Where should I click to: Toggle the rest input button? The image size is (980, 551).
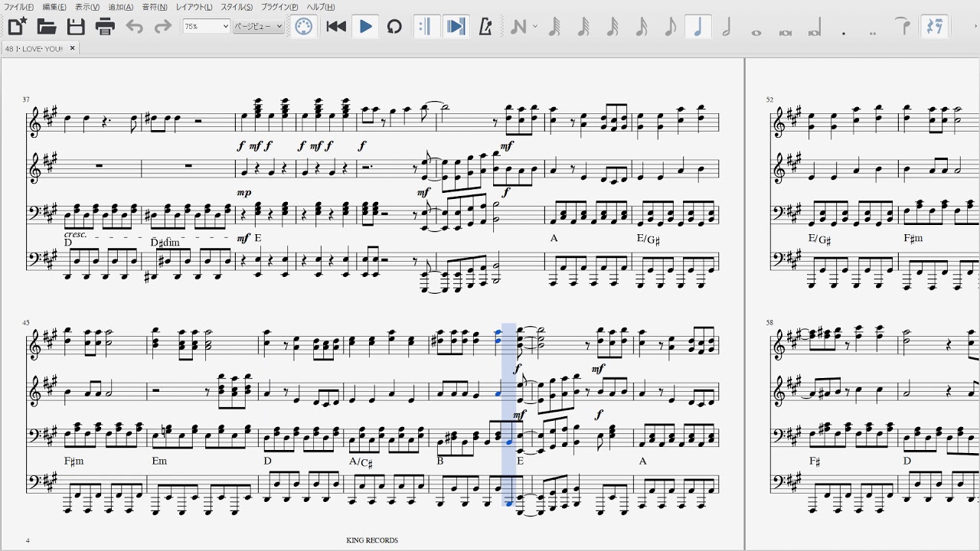point(934,27)
